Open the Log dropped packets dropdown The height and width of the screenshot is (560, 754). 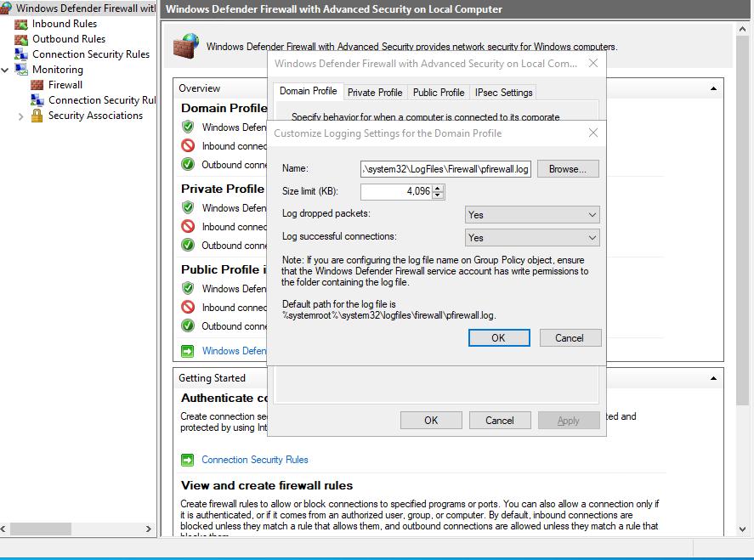click(532, 215)
